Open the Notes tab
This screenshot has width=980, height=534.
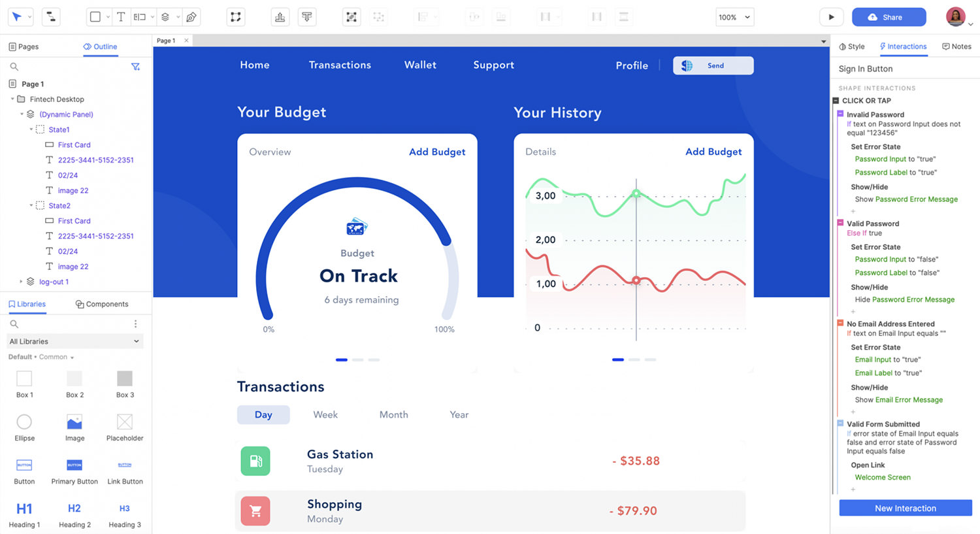point(956,46)
